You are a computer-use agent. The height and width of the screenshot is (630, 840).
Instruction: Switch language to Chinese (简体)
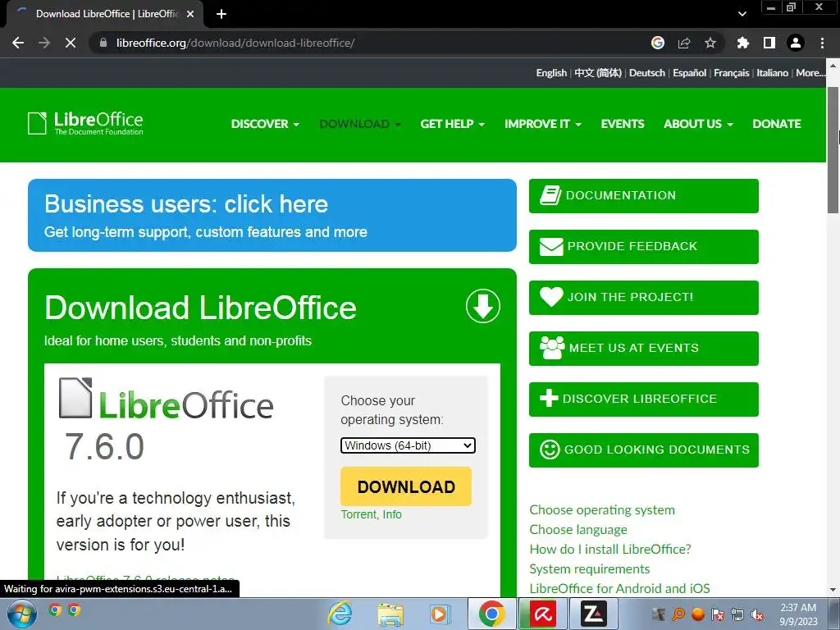point(598,73)
